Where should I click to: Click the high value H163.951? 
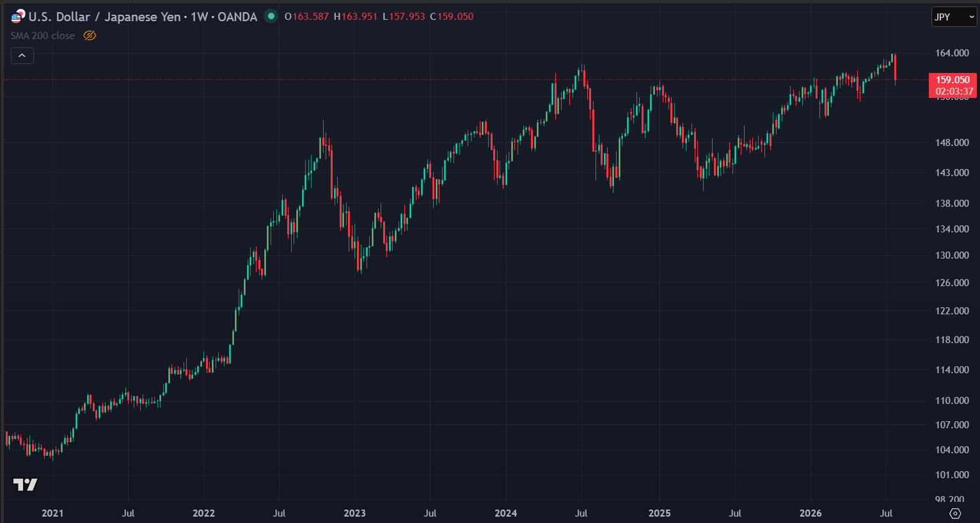coord(356,17)
